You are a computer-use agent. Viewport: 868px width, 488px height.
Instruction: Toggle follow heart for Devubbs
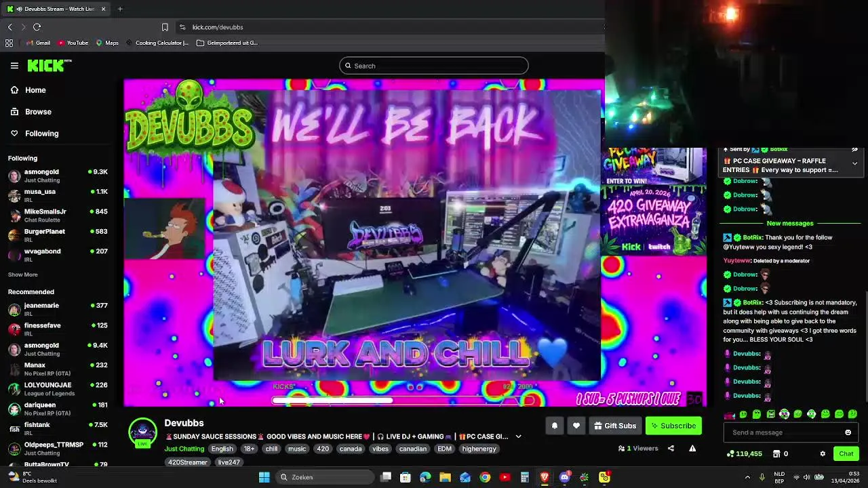(576, 426)
